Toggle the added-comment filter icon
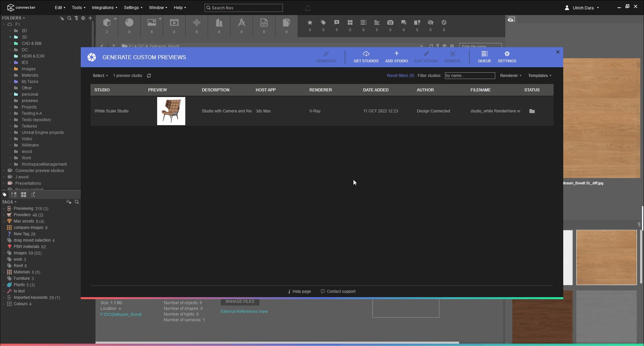This screenshot has width=644, height=346. (337, 22)
